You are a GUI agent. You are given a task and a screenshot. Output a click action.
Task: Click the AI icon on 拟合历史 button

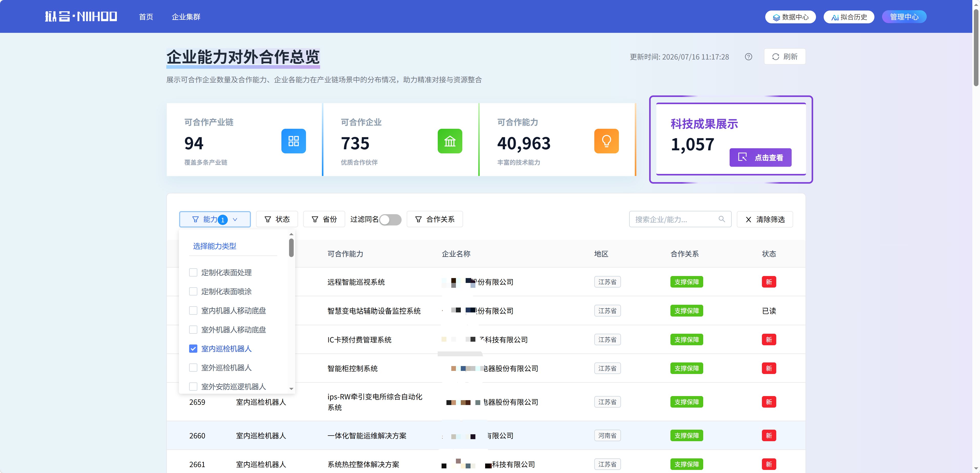[835, 17]
